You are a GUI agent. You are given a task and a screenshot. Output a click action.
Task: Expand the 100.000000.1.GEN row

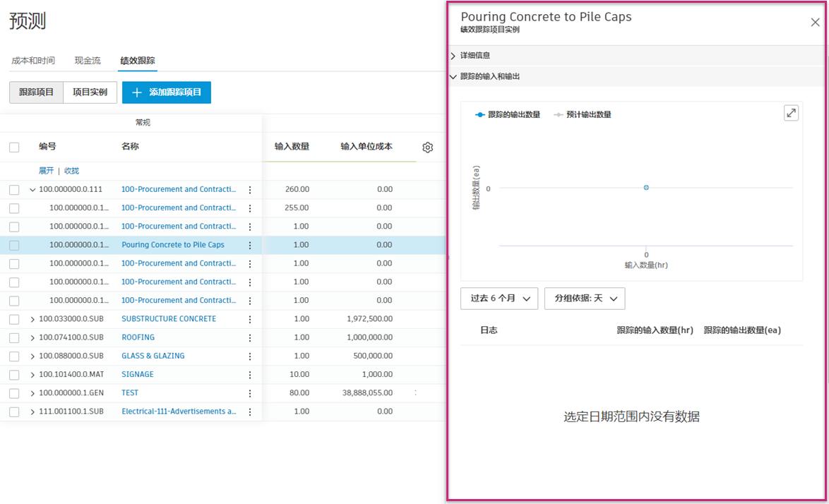(32, 393)
